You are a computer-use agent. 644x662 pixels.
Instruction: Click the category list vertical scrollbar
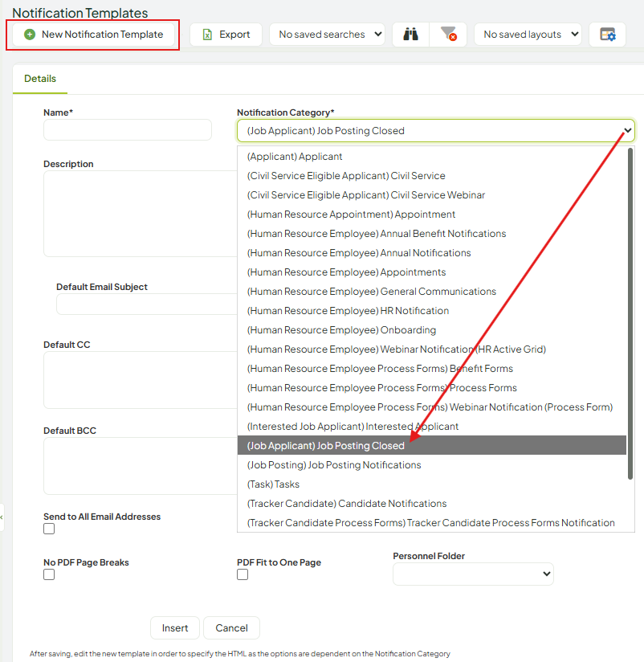click(630, 313)
